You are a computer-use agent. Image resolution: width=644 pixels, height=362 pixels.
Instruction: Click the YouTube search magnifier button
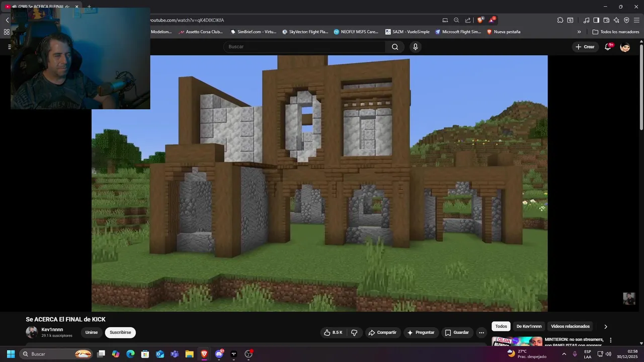pos(395,47)
